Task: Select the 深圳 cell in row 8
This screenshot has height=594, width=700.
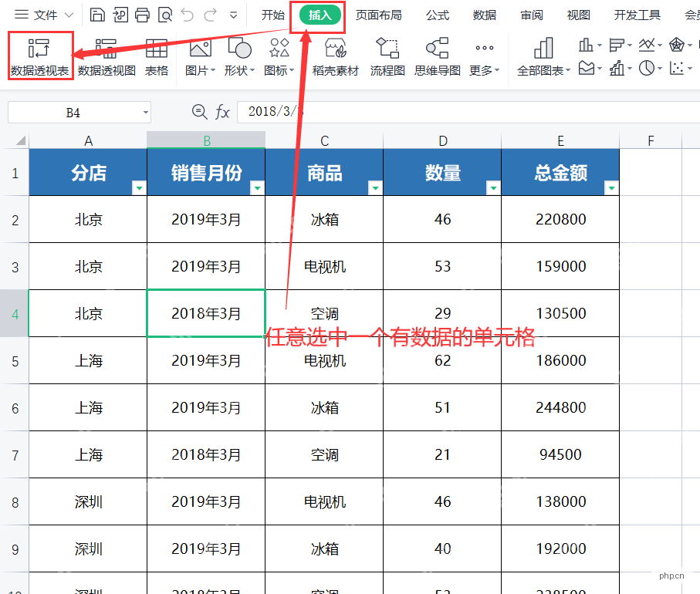Action: click(88, 501)
